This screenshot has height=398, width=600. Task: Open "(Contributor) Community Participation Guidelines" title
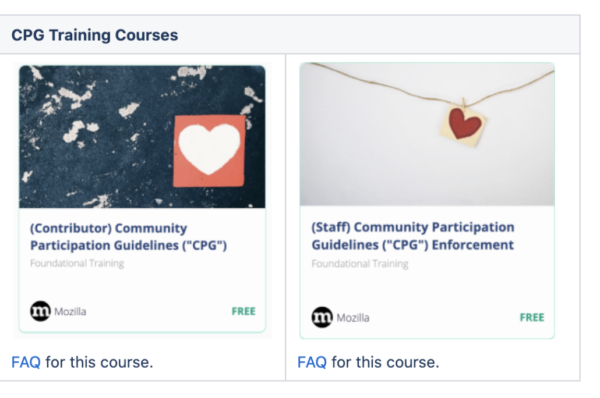pos(128,237)
